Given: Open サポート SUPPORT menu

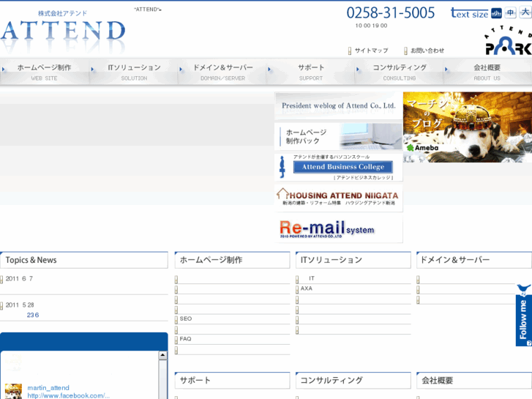Looking at the screenshot, I should (311, 72).
